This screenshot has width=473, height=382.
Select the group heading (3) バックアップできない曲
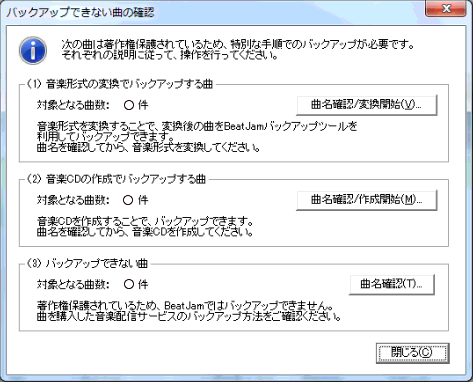[87, 264]
